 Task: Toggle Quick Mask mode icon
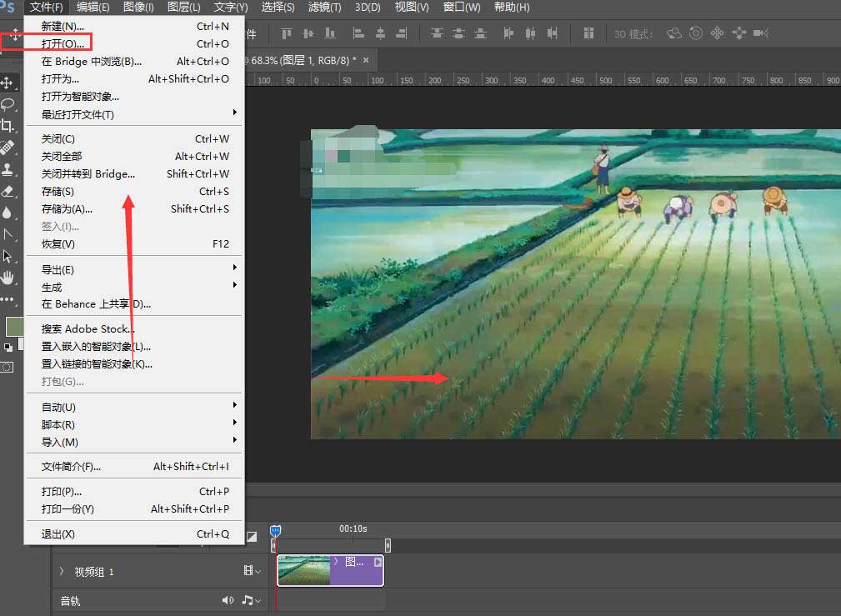(x=7, y=367)
